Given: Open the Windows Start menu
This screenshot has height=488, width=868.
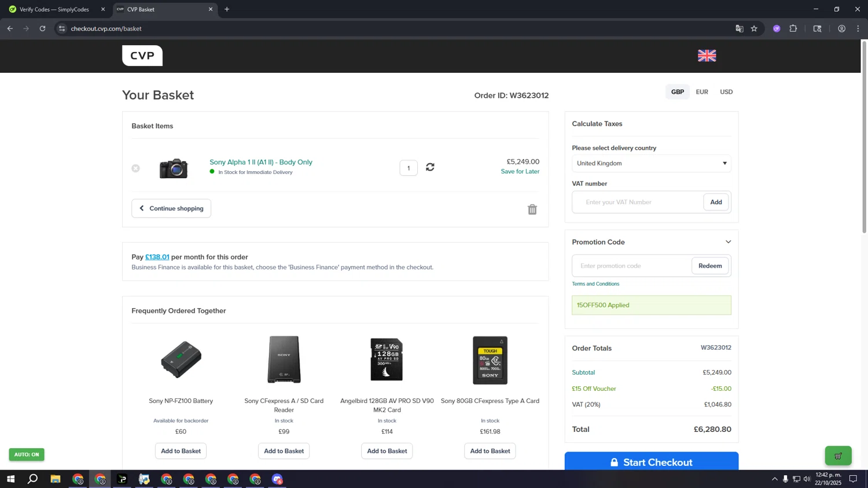Looking at the screenshot, I should click(x=10, y=479).
